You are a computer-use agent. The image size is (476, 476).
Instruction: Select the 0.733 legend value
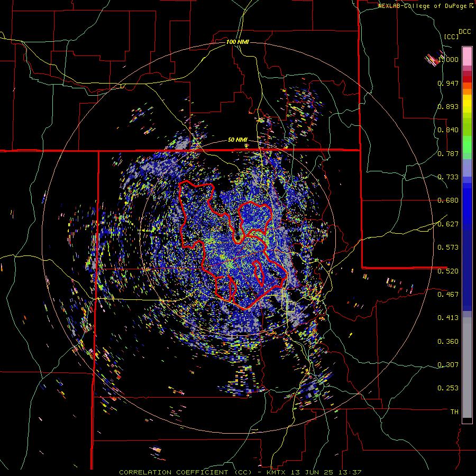(448, 177)
